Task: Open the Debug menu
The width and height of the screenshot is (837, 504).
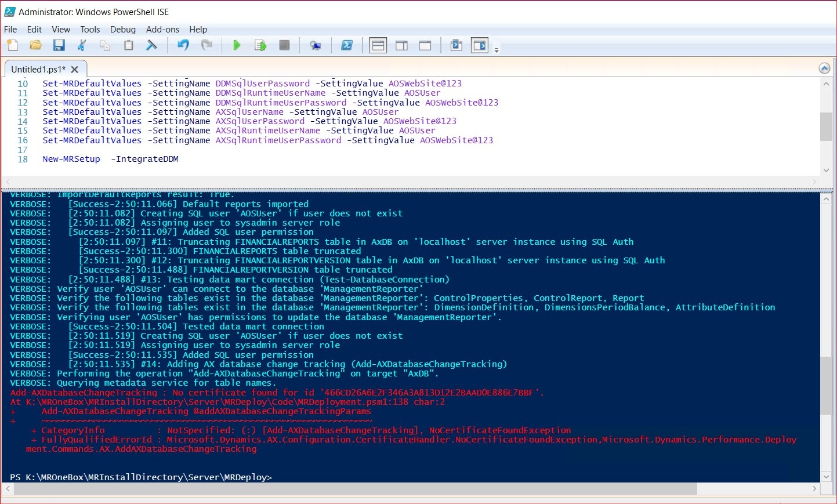Action: coord(122,30)
